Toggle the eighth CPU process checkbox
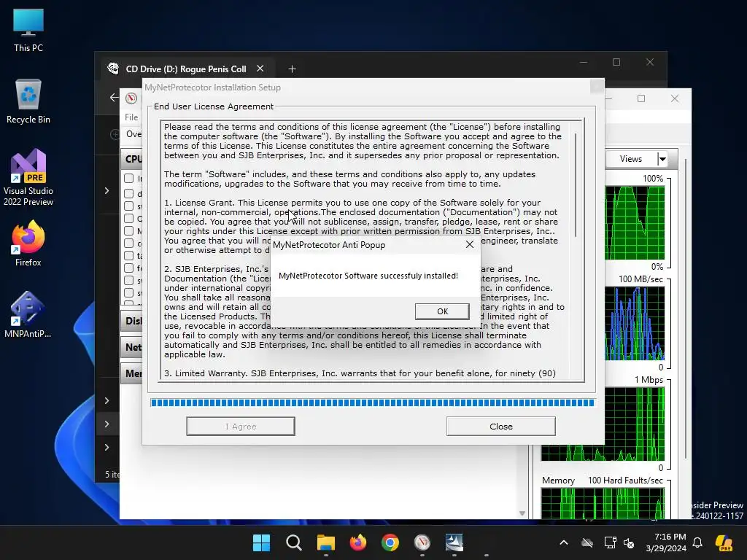Image resolution: width=747 pixels, height=560 pixels. 128,268
